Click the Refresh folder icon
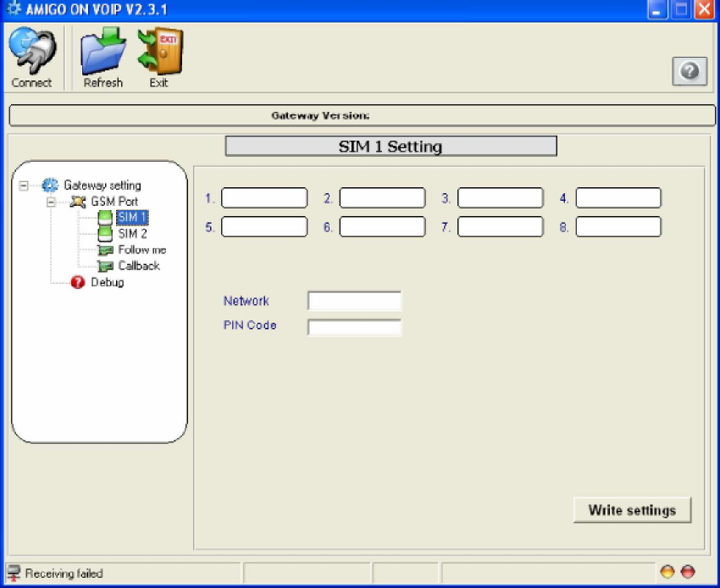The height and width of the screenshot is (588, 720). 103,52
